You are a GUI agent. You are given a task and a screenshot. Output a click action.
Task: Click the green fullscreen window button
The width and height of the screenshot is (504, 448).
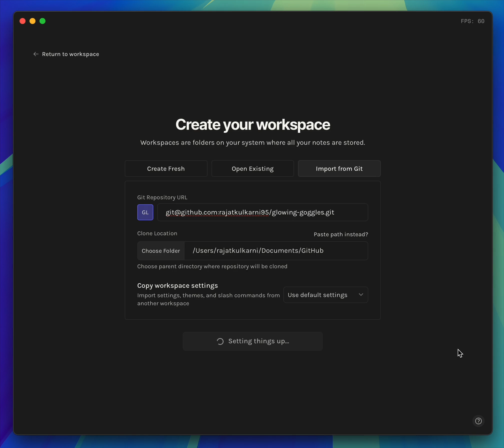(42, 21)
